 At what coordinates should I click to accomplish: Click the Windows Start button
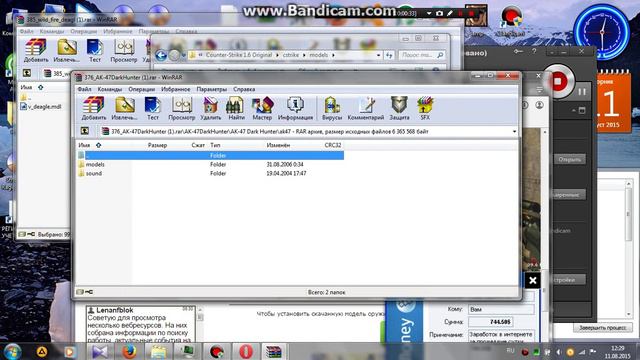12,351
